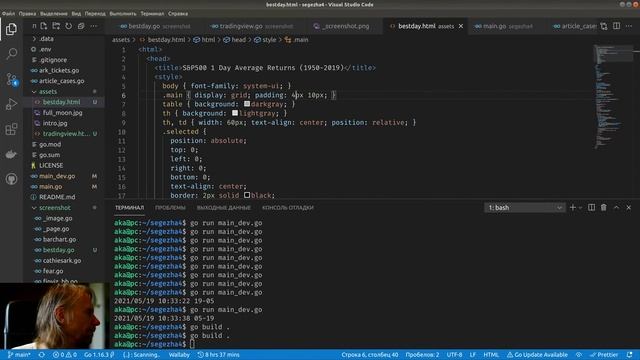The width and height of the screenshot is (640, 360).
Task: Add a new terminal with plus icon
Action: coord(573,207)
